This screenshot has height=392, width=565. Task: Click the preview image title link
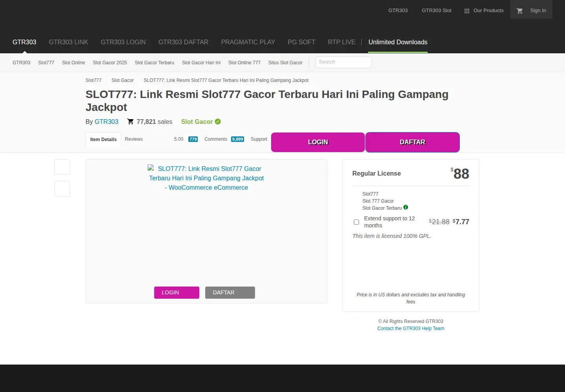click(206, 178)
